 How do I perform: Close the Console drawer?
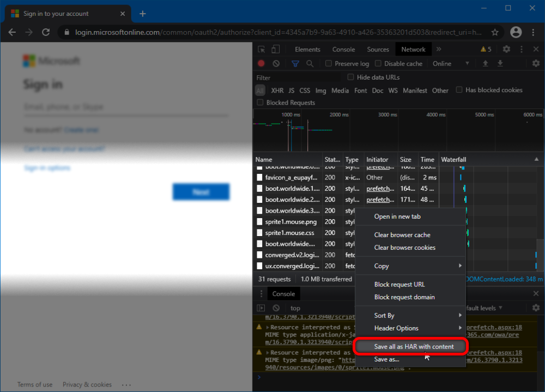coord(536,293)
